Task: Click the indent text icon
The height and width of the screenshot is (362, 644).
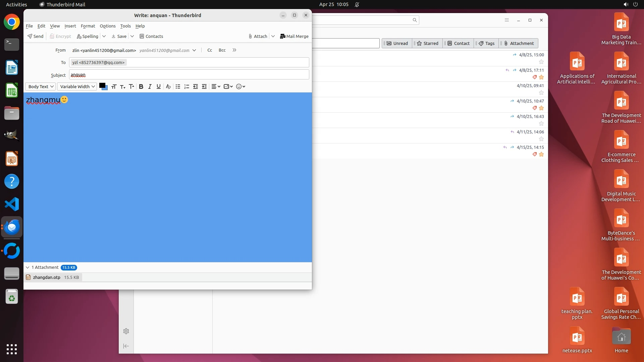Action: (x=204, y=86)
